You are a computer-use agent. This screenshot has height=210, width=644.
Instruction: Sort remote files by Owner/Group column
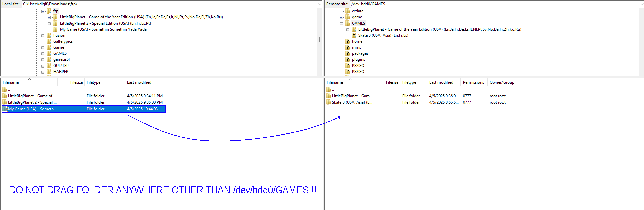[502, 82]
